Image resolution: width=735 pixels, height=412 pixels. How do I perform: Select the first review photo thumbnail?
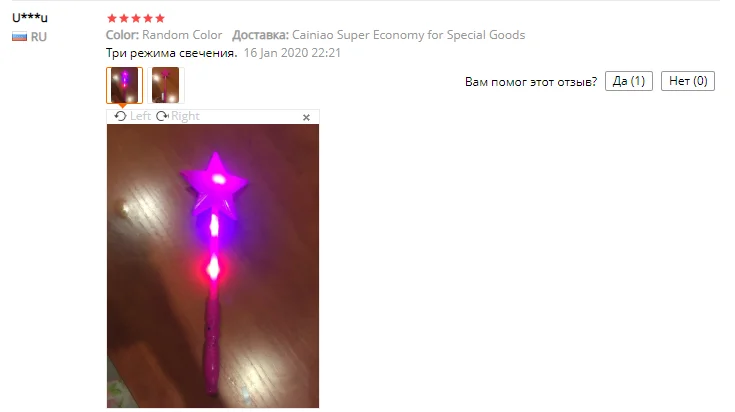point(124,85)
